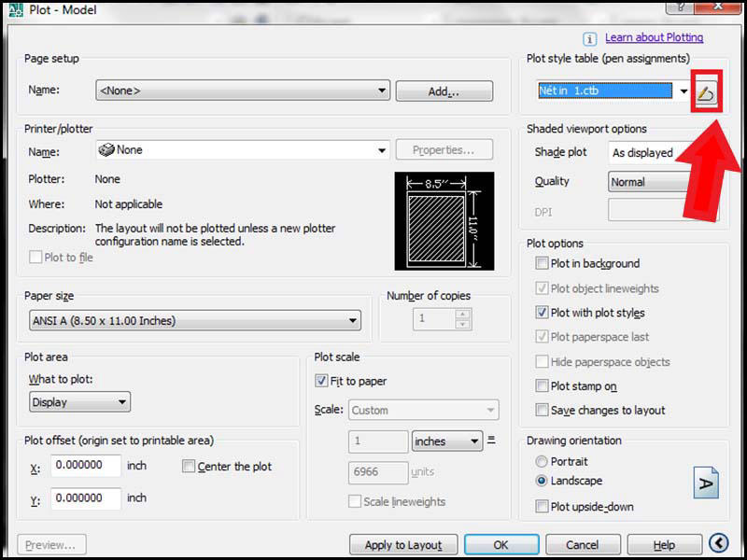
Task: Enable Save changes to layout
Action: [542, 410]
